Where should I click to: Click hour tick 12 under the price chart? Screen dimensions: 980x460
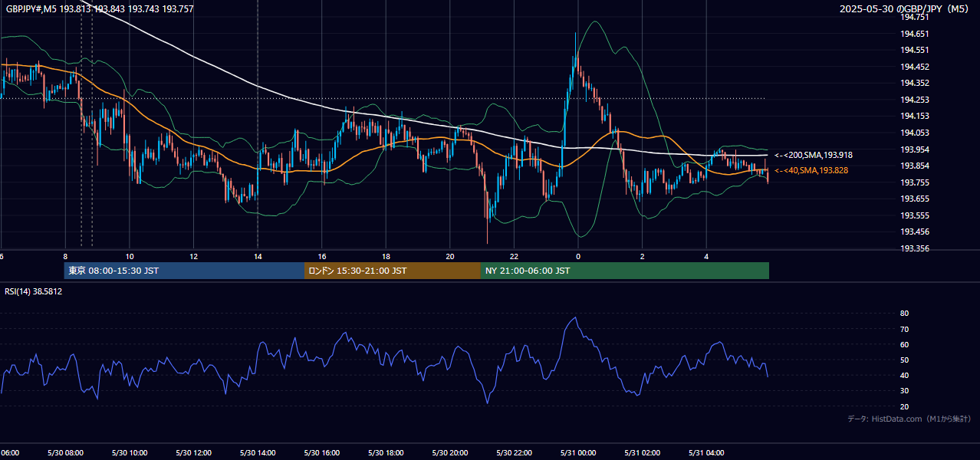[194, 257]
